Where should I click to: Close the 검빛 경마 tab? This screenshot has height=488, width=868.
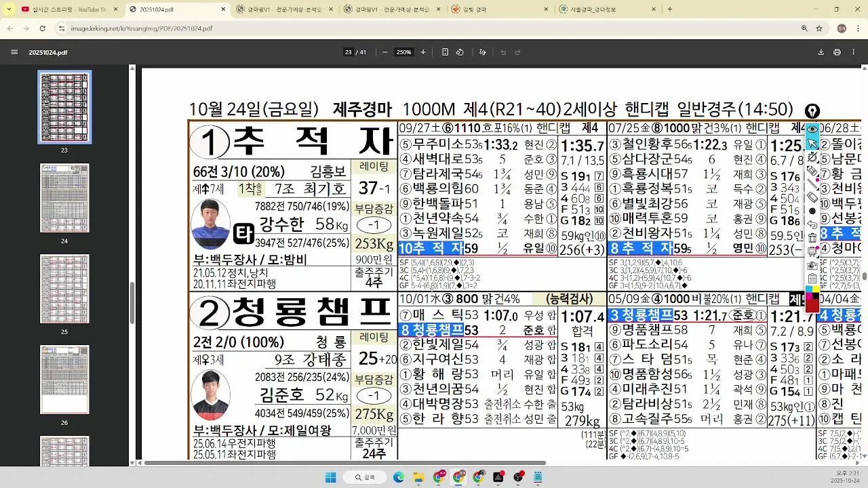(x=545, y=9)
